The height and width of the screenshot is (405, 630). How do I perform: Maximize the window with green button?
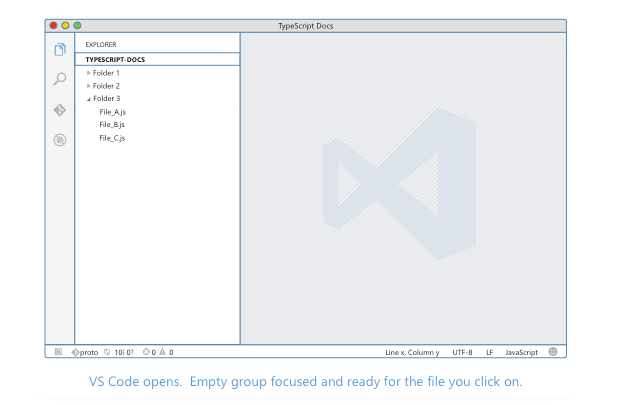pos(77,26)
